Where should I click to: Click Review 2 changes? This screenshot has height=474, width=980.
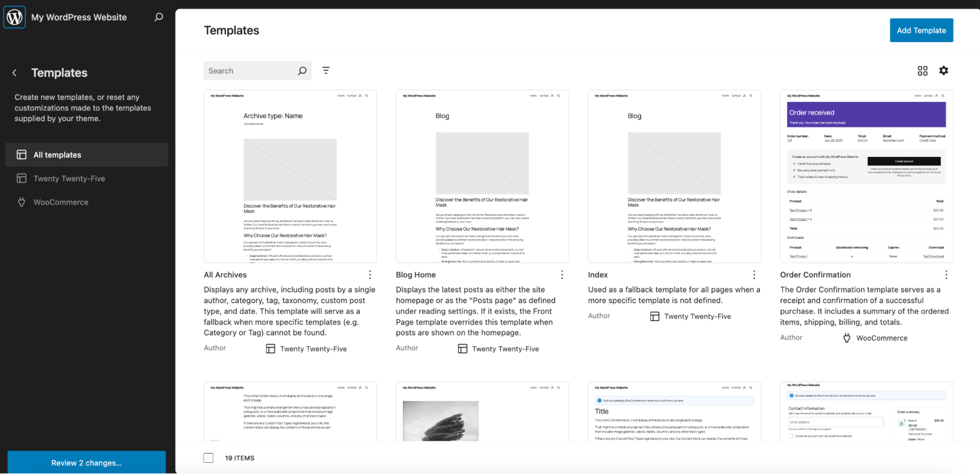coord(87,462)
